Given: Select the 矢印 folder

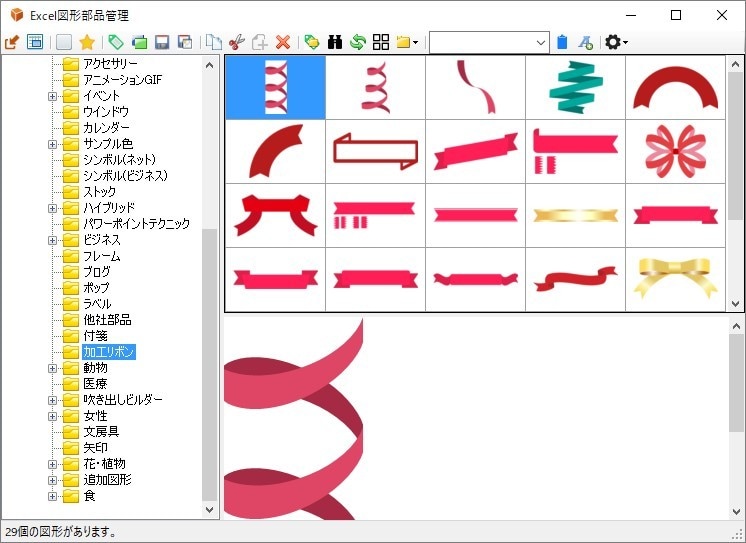Looking at the screenshot, I should pyautogui.click(x=95, y=448).
